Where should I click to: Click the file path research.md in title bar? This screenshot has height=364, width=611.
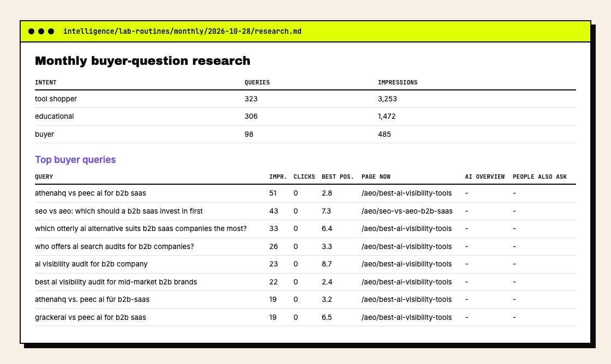pyautogui.click(x=182, y=31)
